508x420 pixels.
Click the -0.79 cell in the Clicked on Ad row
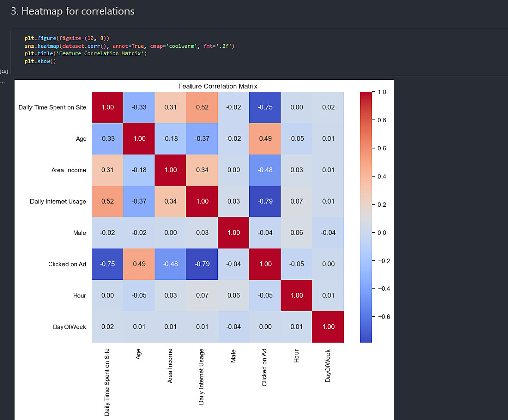202,264
